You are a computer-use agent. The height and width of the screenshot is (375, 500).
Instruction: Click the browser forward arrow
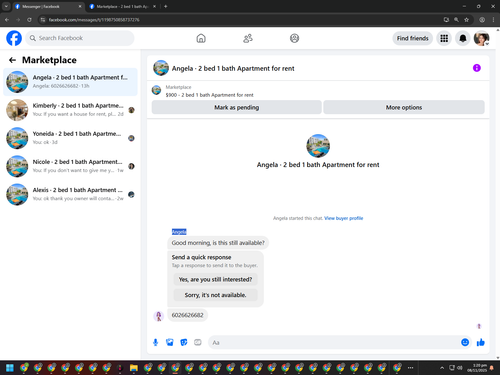(x=18, y=20)
